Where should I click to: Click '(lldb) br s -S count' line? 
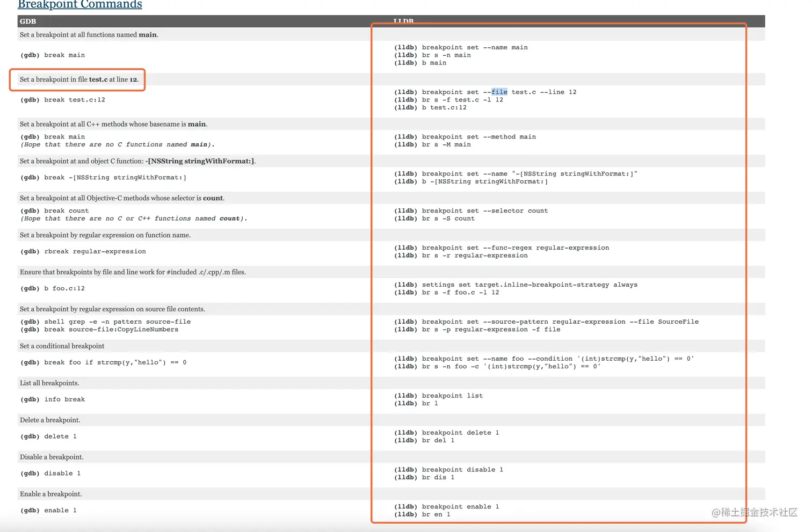434,218
